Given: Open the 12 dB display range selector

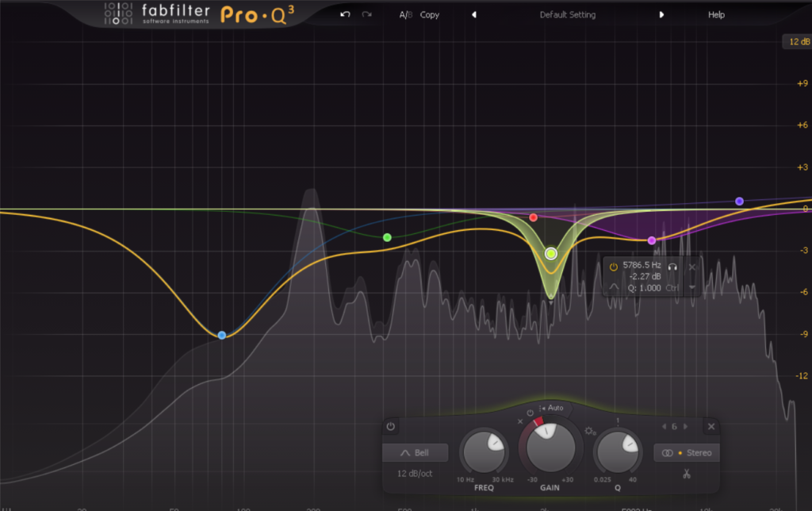Looking at the screenshot, I should pyautogui.click(x=798, y=41).
